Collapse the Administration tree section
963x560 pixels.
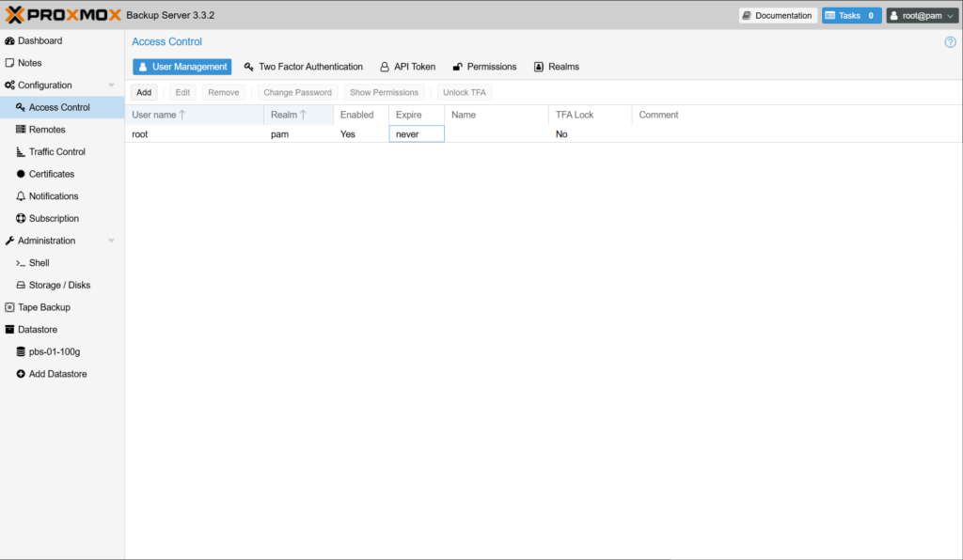point(112,241)
